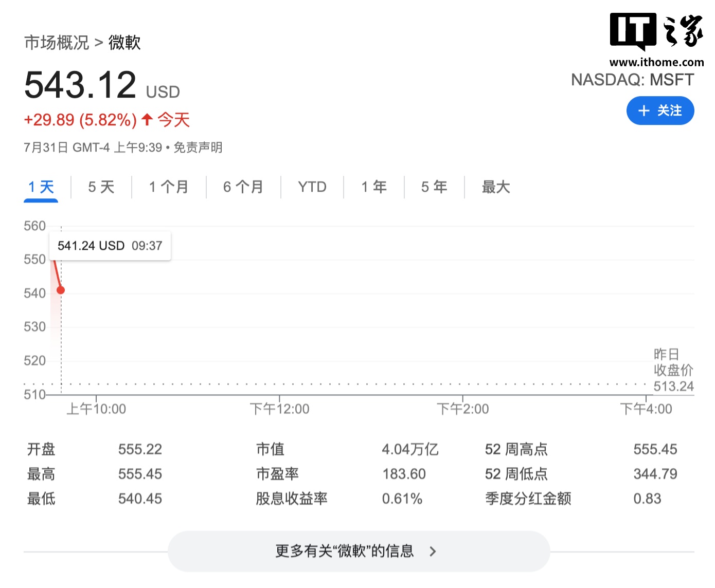Click the plus icon inside the 关注 button
The image size is (715, 588).
pos(643,111)
